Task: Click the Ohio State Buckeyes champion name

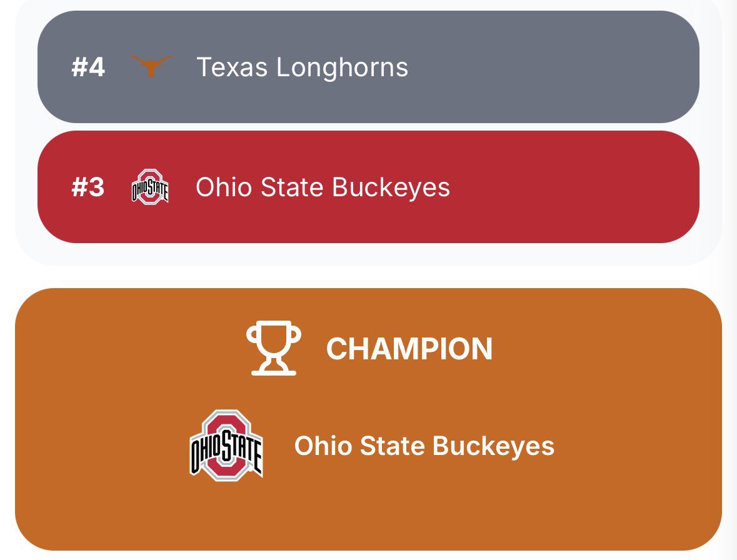Action: tap(424, 446)
